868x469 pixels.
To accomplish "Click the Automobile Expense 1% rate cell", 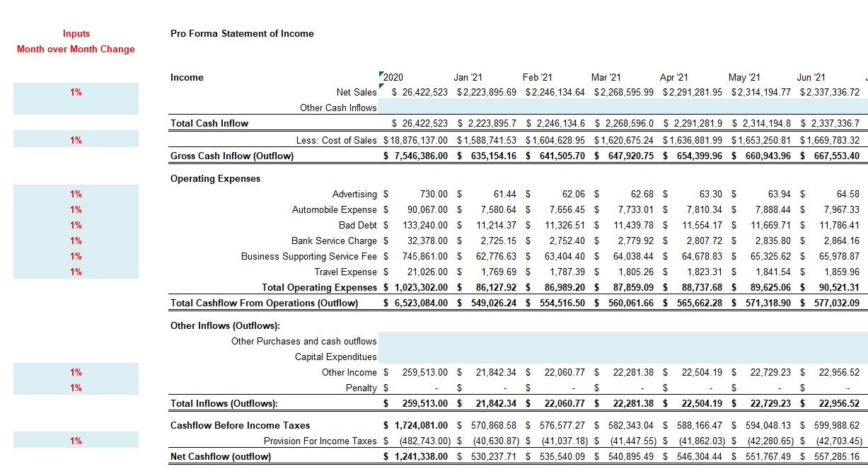I will [76, 209].
